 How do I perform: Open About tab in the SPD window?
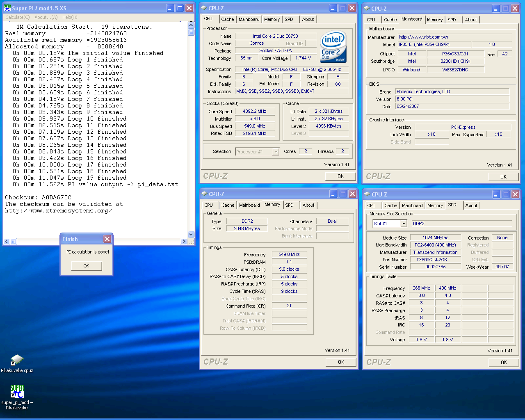point(471,205)
